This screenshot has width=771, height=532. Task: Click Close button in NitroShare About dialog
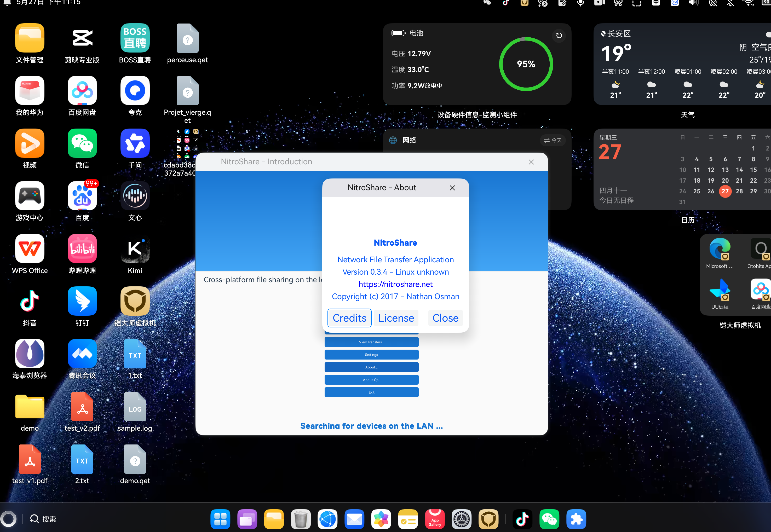coord(445,318)
